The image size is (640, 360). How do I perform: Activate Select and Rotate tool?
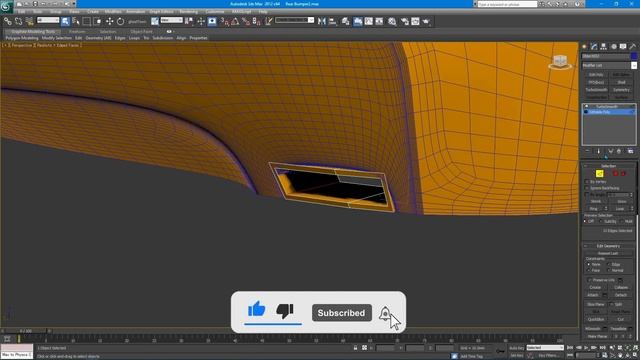click(x=120, y=21)
